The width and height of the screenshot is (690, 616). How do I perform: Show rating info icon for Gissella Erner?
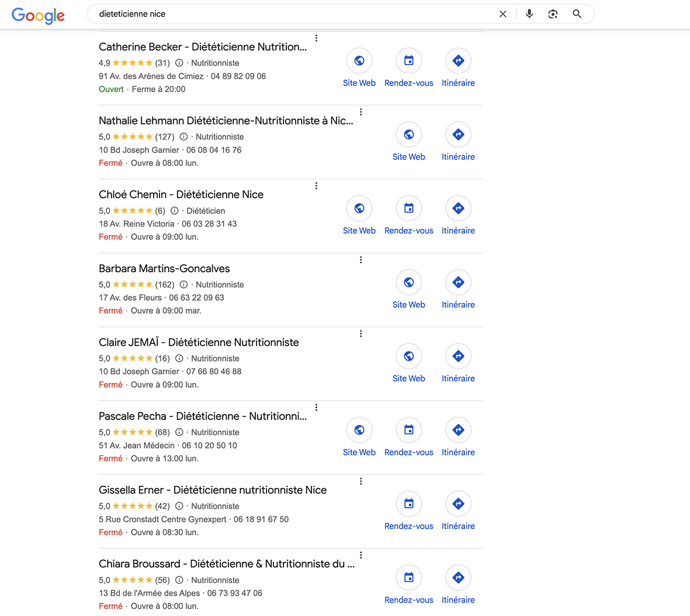[x=179, y=506]
